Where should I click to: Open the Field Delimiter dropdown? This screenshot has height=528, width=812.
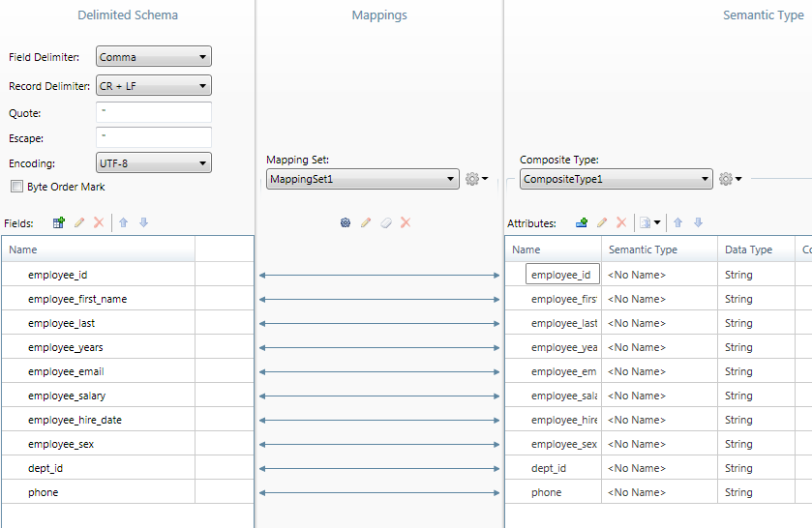(x=153, y=57)
